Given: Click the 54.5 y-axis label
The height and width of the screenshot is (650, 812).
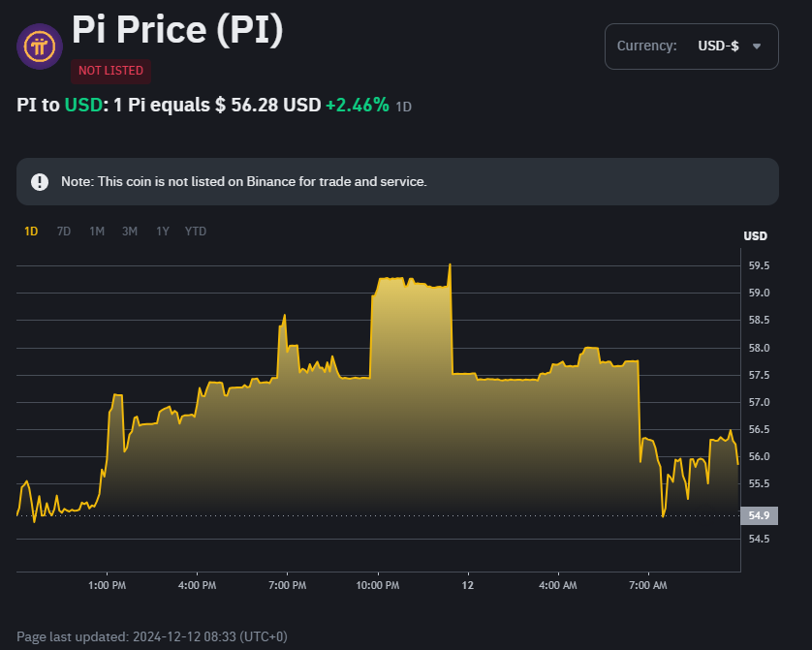Looking at the screenshot, I should (759, 539).
